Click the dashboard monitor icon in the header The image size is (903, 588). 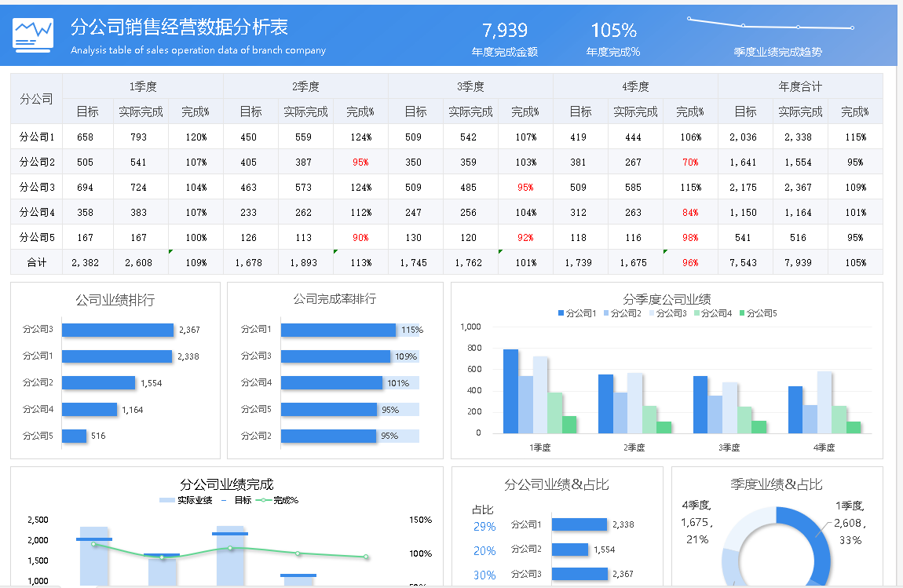(x=33, y=35)
